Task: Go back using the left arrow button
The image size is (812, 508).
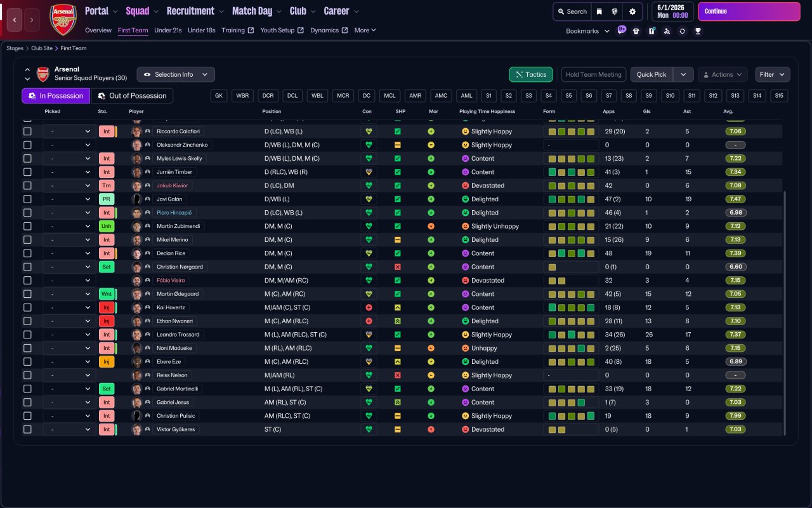Action: coord(16,20)
